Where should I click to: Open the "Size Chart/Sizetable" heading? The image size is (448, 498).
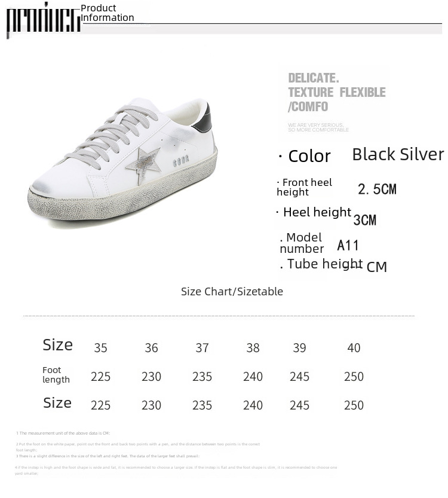pos(232,292)
